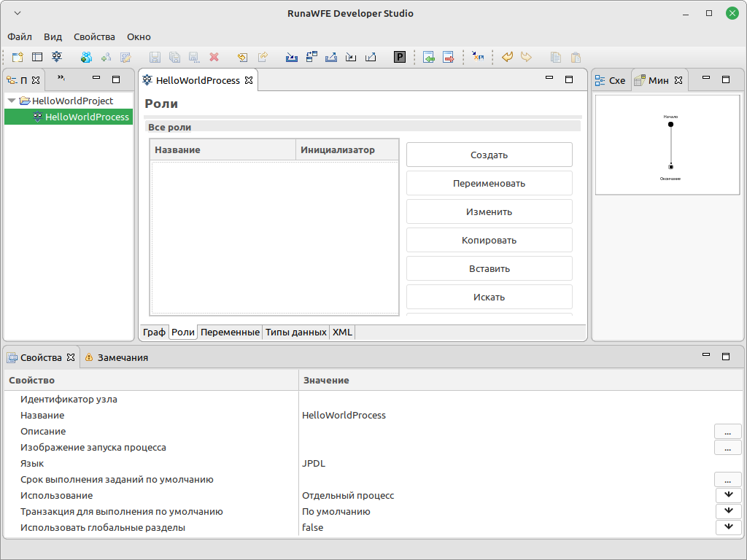The image size is (747, 560).
Task: Click the clipboard paste toolbar icon
Action: (576, 57)
